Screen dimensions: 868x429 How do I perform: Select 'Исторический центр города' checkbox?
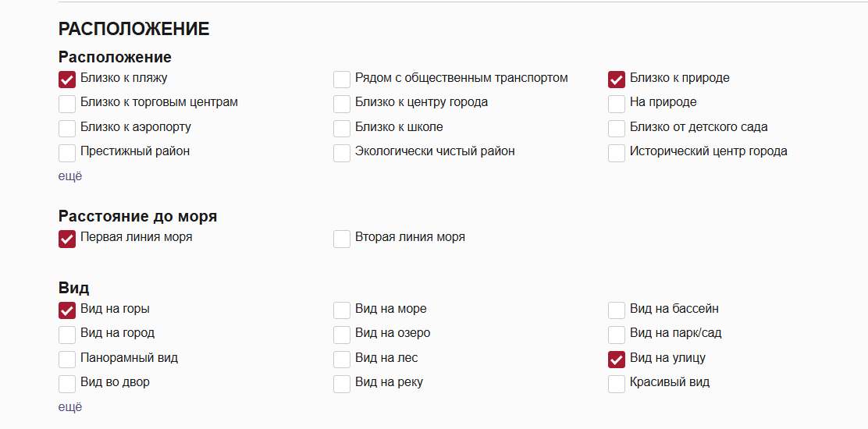click(617, 153)
